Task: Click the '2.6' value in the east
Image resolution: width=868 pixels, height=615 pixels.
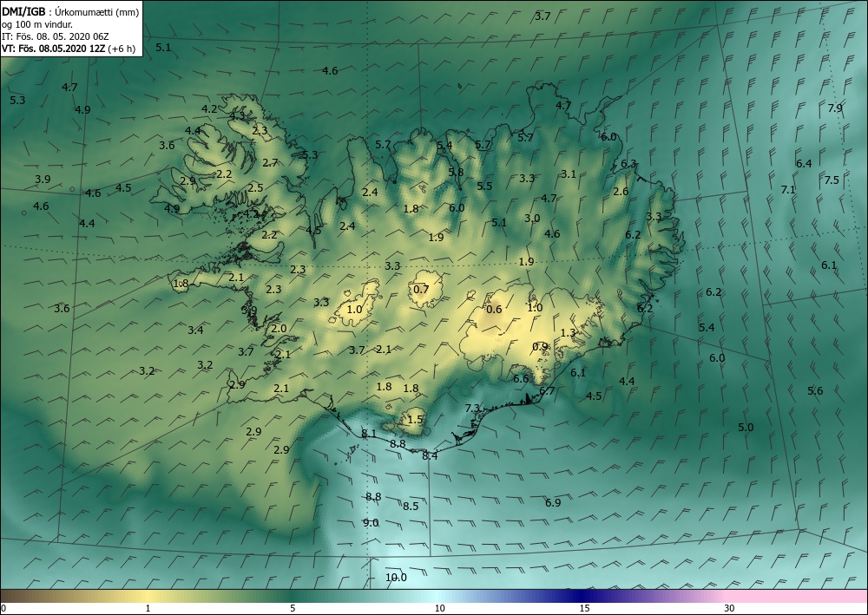Action: coord(621,192)
